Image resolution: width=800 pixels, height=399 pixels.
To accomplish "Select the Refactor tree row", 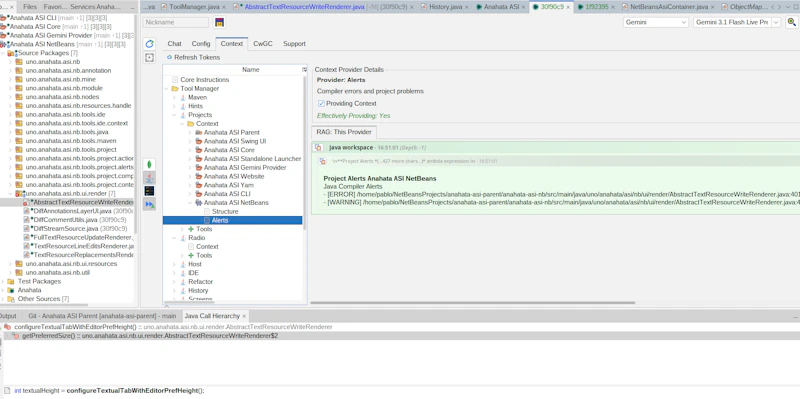I will tap(201, 282).
